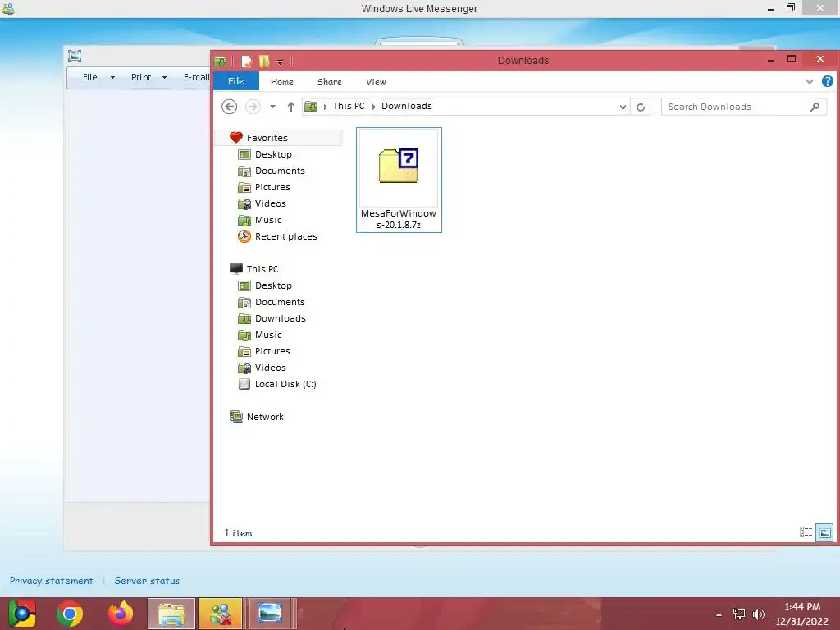Open Pictures under This PC
Screen dimensions: 840x630
pyautogui.click(x=272, y=351)
